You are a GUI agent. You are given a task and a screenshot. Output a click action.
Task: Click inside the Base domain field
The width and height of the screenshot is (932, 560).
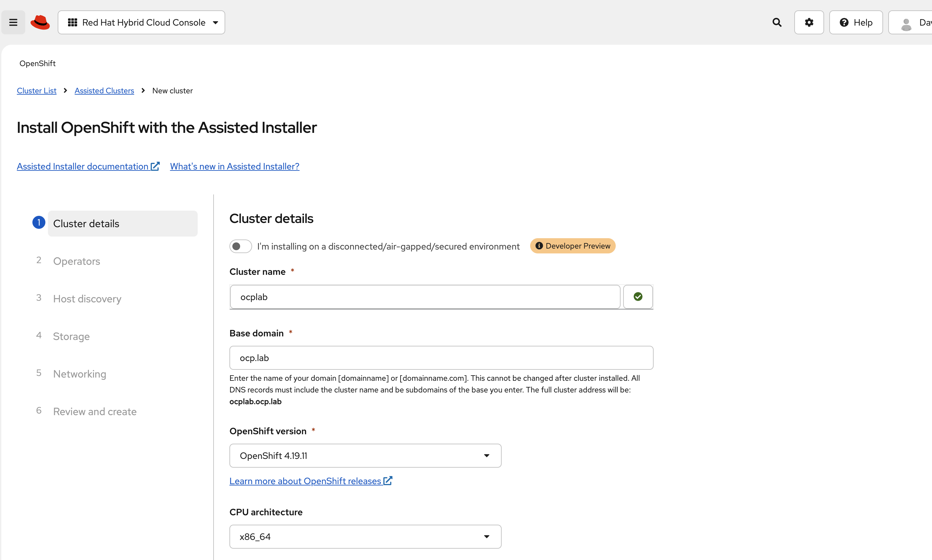click(x=441, y=357)
